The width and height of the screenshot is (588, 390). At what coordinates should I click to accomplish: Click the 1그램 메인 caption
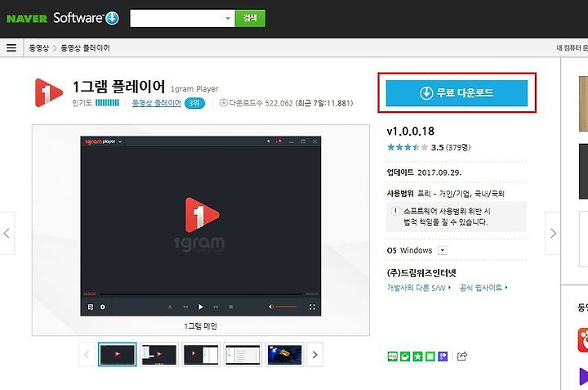[201, 325]
